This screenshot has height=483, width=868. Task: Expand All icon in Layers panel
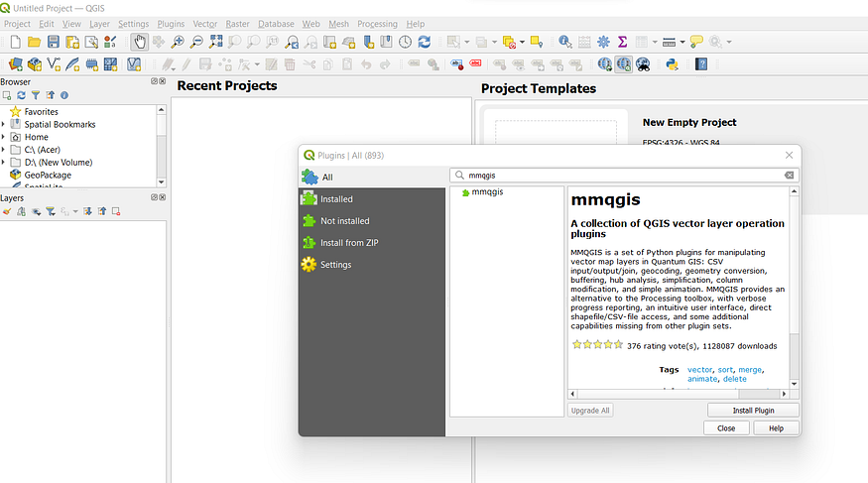click(x=87, y=211)
